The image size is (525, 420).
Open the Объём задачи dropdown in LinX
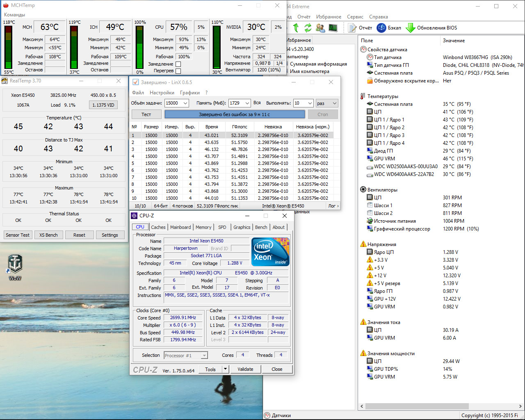click(x=185, y=103)
